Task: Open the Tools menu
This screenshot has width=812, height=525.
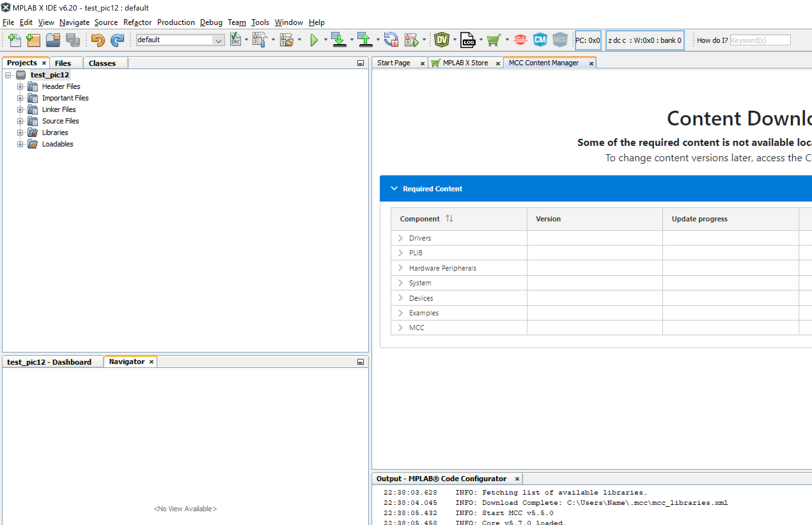Action: 260,22
